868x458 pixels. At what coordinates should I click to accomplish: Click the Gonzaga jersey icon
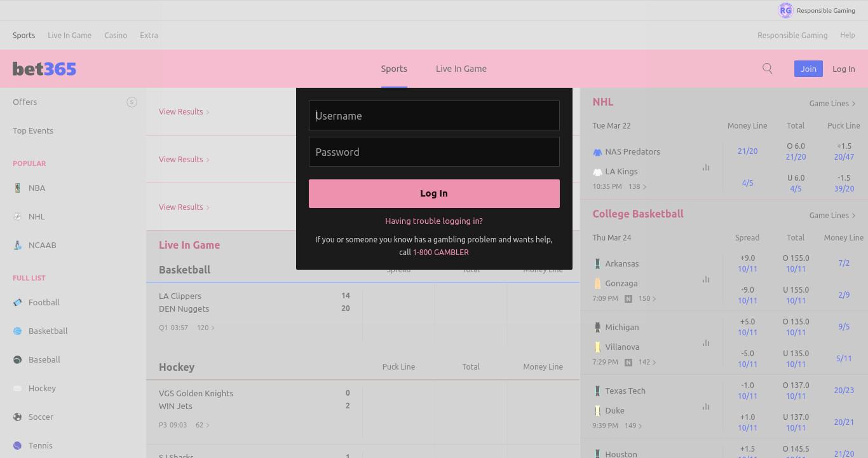597,283
